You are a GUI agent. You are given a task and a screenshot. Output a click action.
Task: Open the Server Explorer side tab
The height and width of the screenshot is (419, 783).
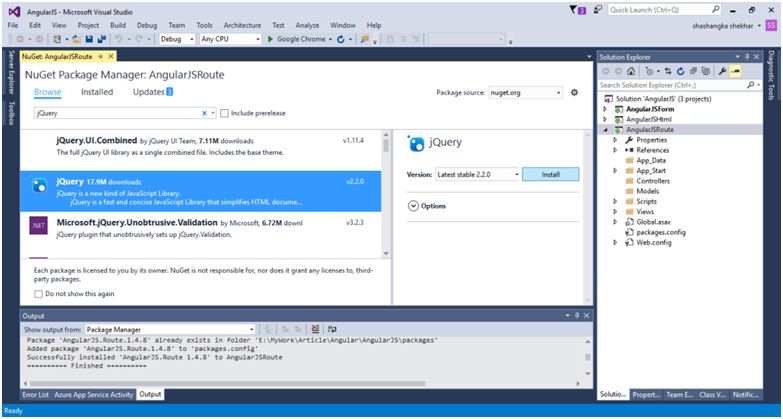(11, 72)
